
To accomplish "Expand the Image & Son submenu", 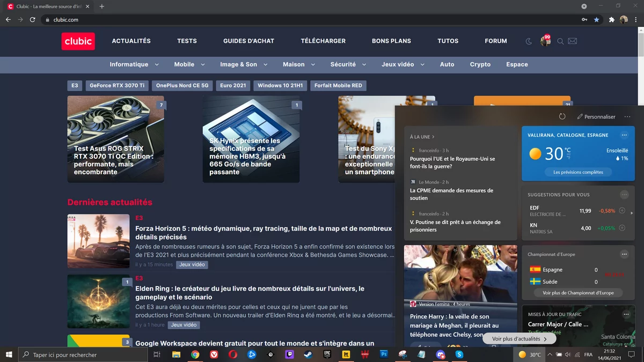I will [x=266, y=64].
